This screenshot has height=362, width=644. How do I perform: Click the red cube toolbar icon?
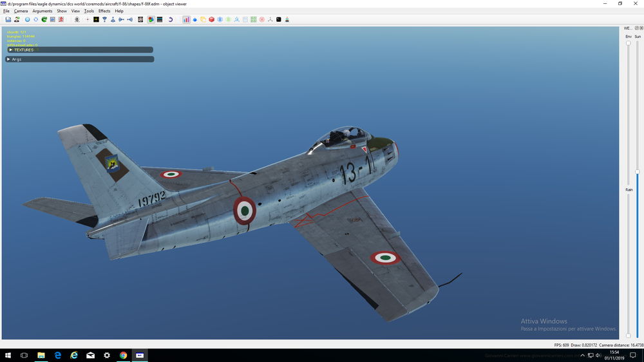pyautogui.click(x=211, y=19)
